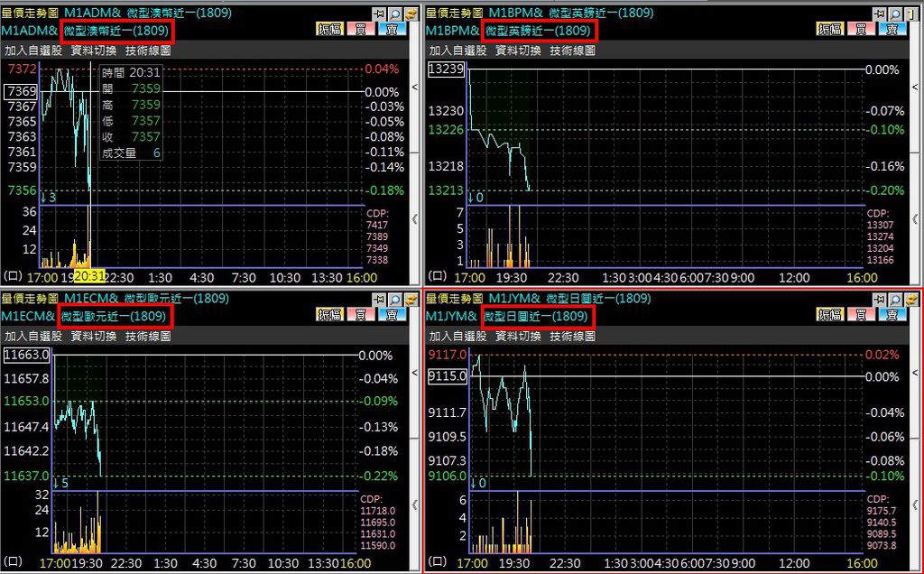Click 賣 (sell) button in M1ECM& panel
This screenshot has height=574, width=924.
point(393,315)
